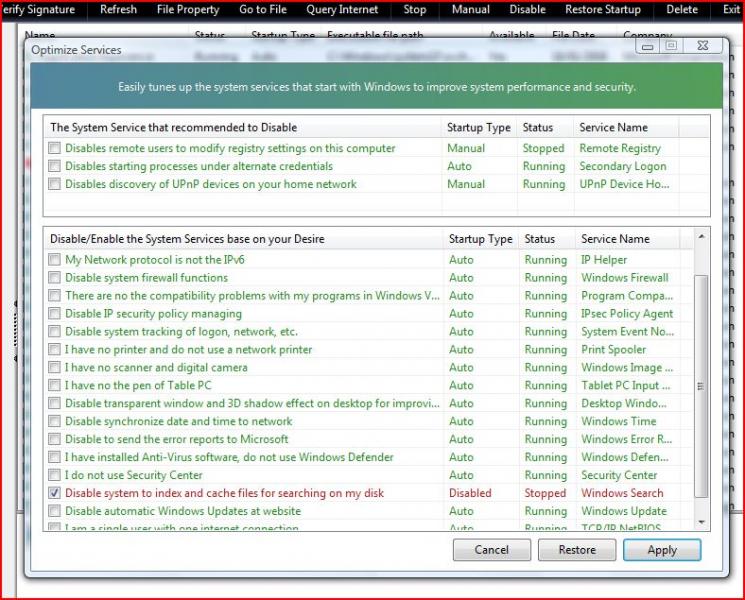Click Query Internet in the toolbar
Screen dimensions: 745x600
(342, 10)
